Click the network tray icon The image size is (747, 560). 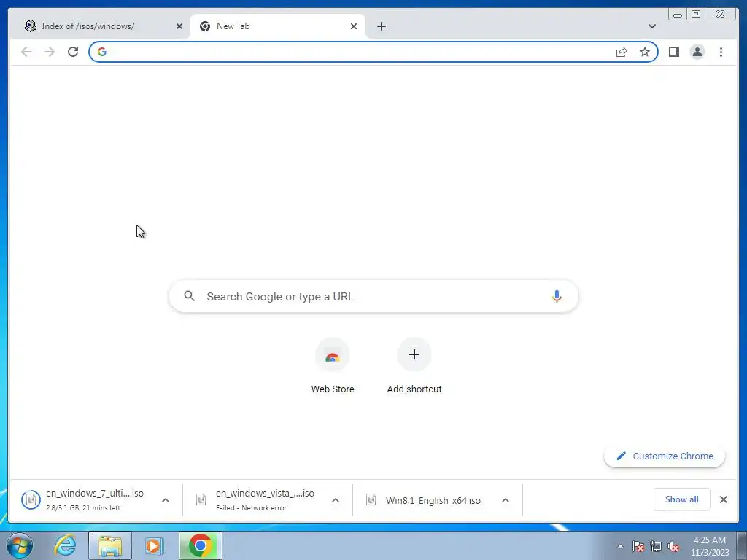click(656, 546)
